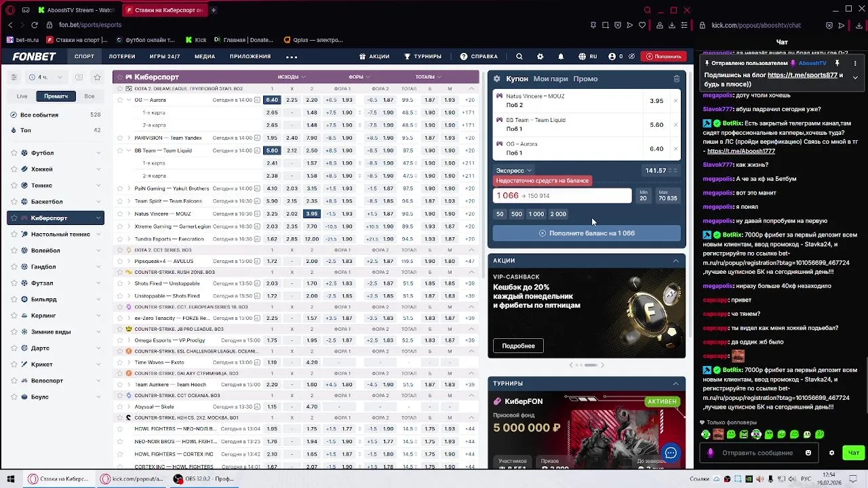Click pin icon on pinned chat message
Screen dimensions: 868x488
(837, 63)
